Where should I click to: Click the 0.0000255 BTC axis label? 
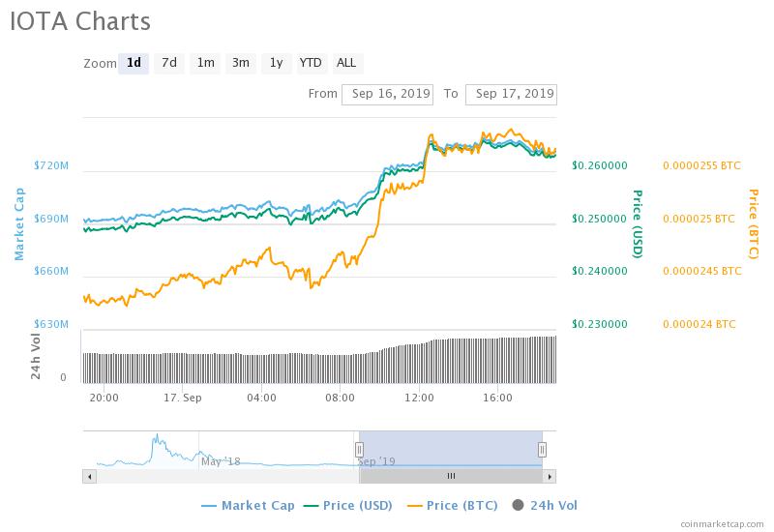(x=702, y=165)
